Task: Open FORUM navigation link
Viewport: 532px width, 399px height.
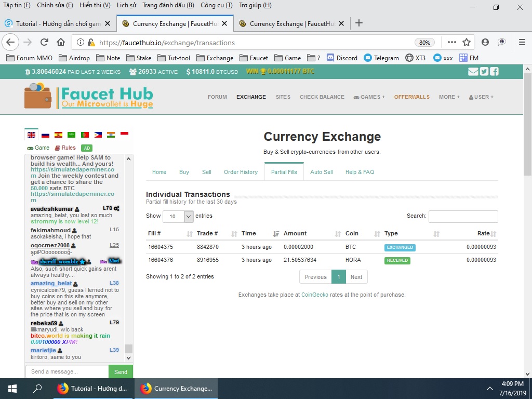Action: [x=217, y=97]
